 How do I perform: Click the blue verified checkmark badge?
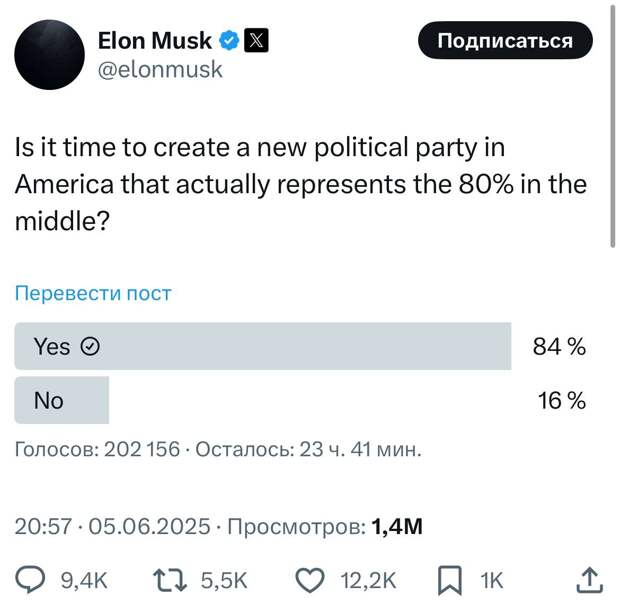pos(229,41)
